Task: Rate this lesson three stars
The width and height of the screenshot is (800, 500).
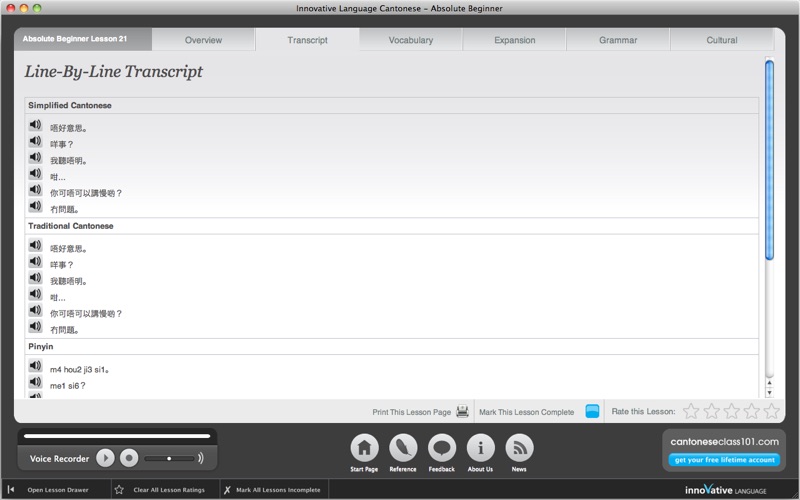Action: point(731,411)
